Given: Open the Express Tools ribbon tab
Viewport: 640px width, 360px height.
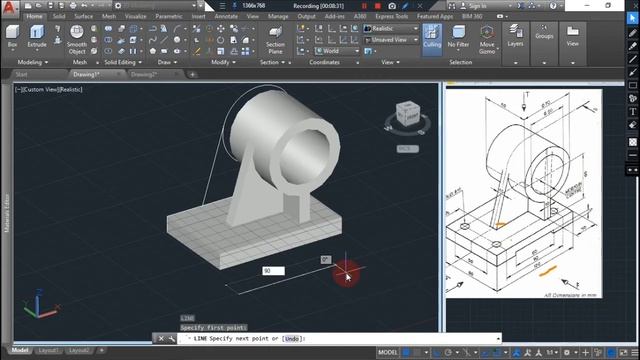Looking at the screenshot, I should [x=391, y=16].
